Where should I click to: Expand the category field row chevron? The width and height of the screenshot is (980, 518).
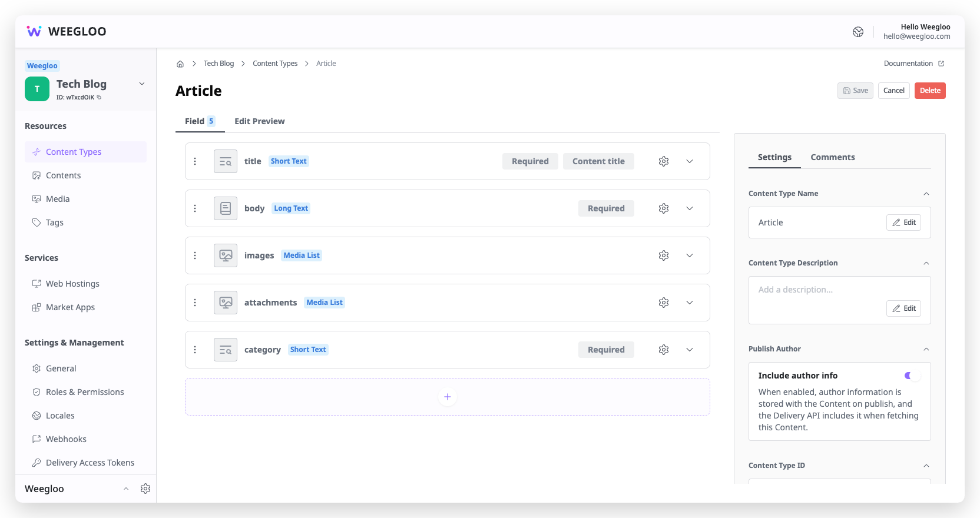pyautogui.click(x=690, y=350)
